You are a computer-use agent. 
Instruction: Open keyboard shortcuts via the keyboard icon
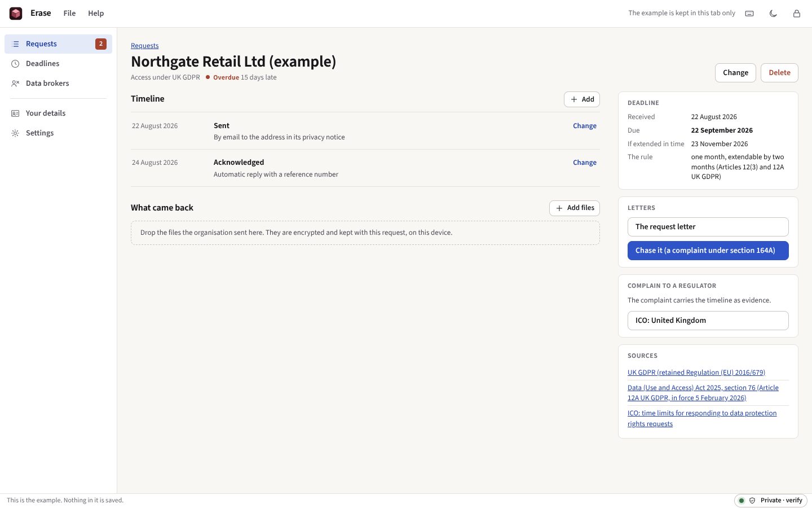click(x=749, y=14)
